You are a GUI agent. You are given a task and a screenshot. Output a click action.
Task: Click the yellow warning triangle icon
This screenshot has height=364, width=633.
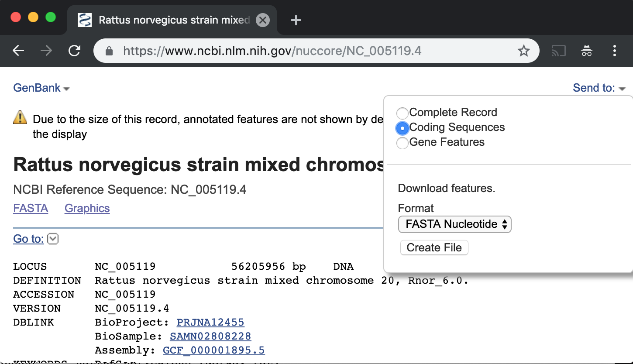[20, 117]
